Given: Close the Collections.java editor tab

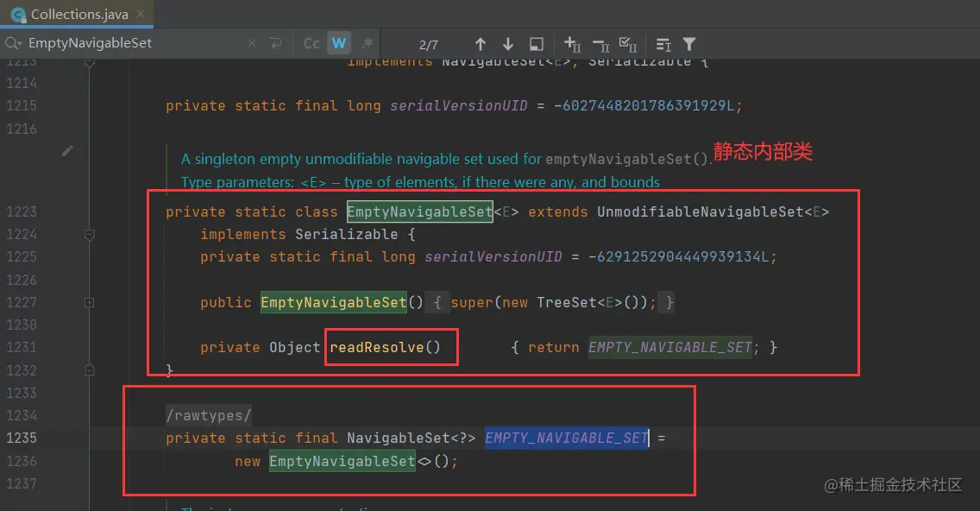Looking at the screenshot, I should 141,14.
